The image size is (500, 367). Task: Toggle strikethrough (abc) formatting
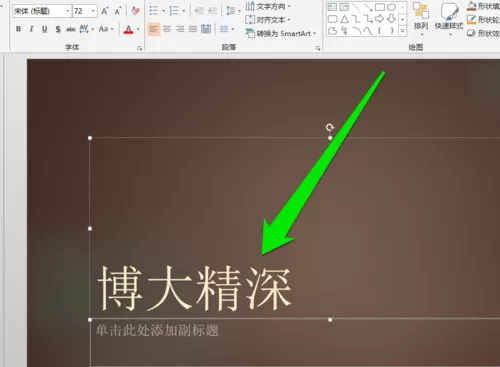point(70,29)
